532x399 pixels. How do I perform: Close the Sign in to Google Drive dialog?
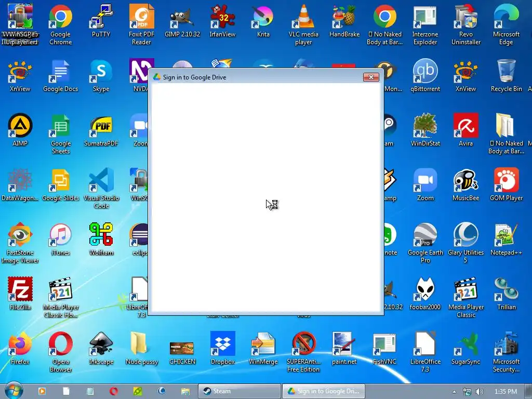coord(371,77)
